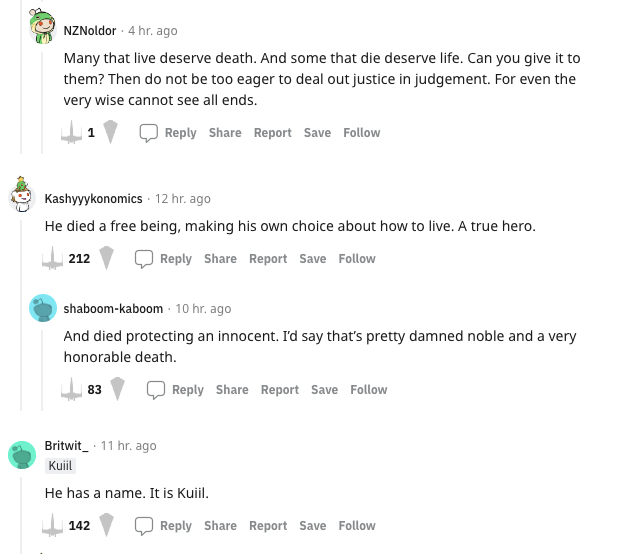This screenshot has height=554, width=632.
Task: Reply to NZNoldor's comment
Action: coord(168,132)
